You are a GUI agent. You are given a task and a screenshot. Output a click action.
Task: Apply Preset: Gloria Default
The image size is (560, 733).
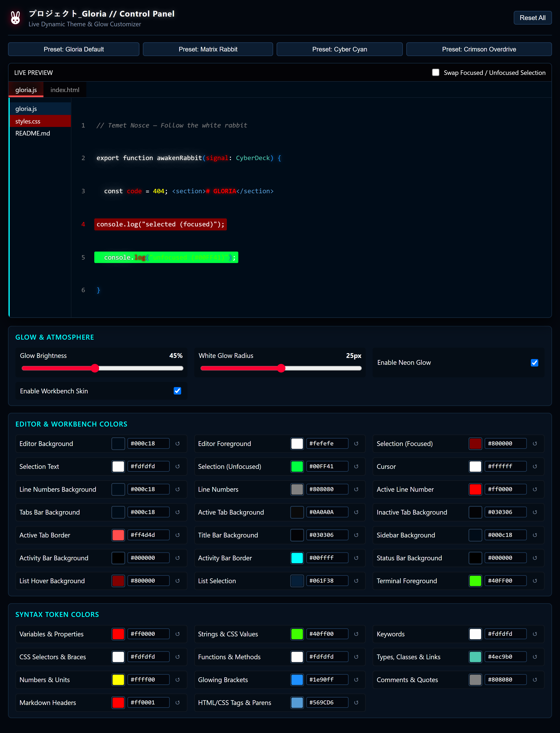point(74,49)
